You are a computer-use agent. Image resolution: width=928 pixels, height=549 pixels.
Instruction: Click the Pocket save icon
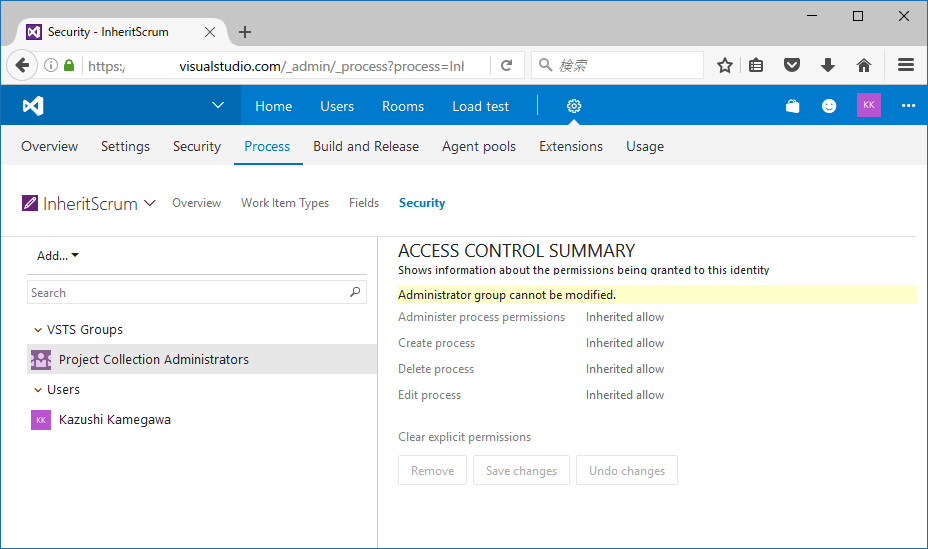792,65
